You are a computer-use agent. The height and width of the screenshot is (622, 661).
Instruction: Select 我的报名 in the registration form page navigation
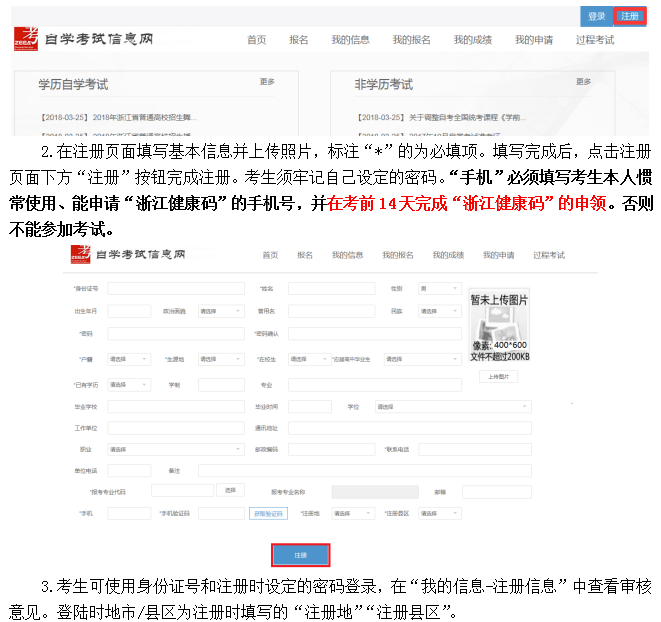coord(398,255)
